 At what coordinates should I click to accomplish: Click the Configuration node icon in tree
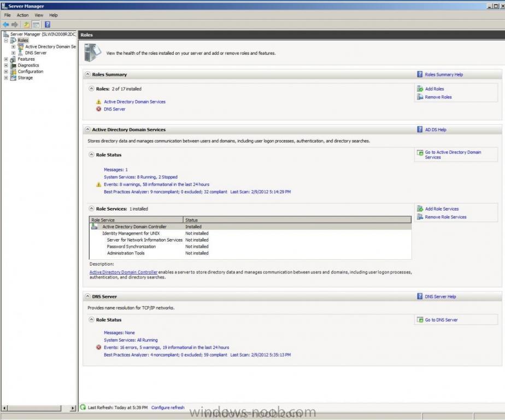click(x=13, y=72)
